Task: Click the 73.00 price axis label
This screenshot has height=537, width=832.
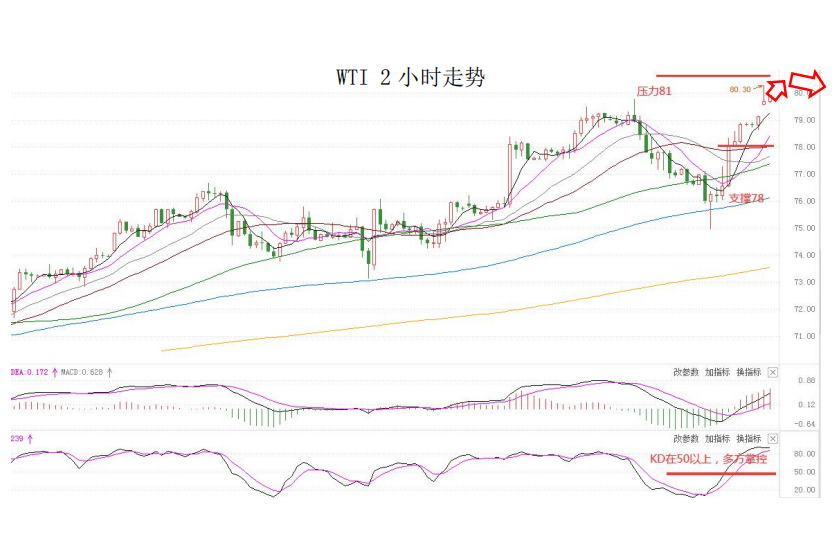Action: pos(804,282)
